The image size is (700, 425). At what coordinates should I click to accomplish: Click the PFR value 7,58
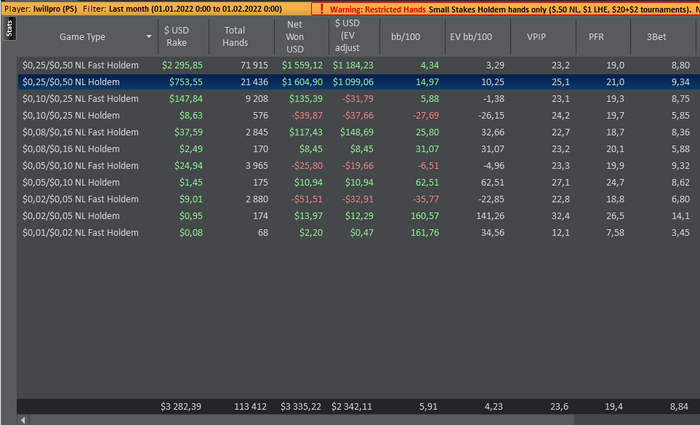(615, 233)
